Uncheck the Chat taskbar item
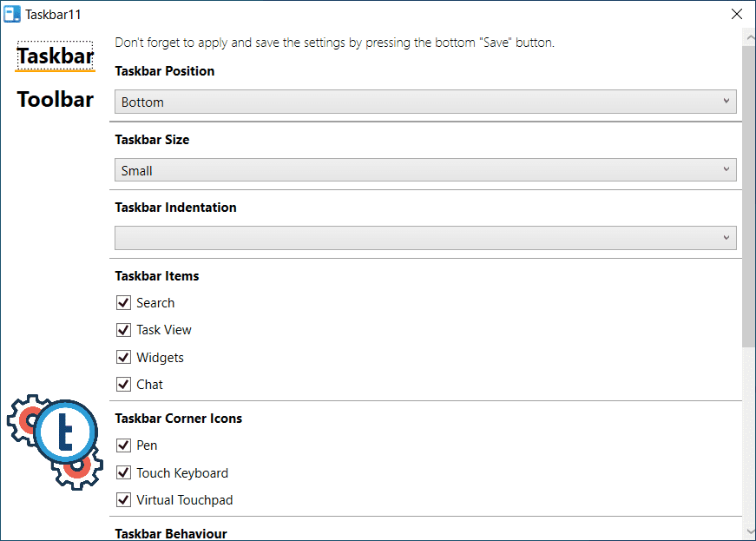The image size is (756, 541). 123,385
